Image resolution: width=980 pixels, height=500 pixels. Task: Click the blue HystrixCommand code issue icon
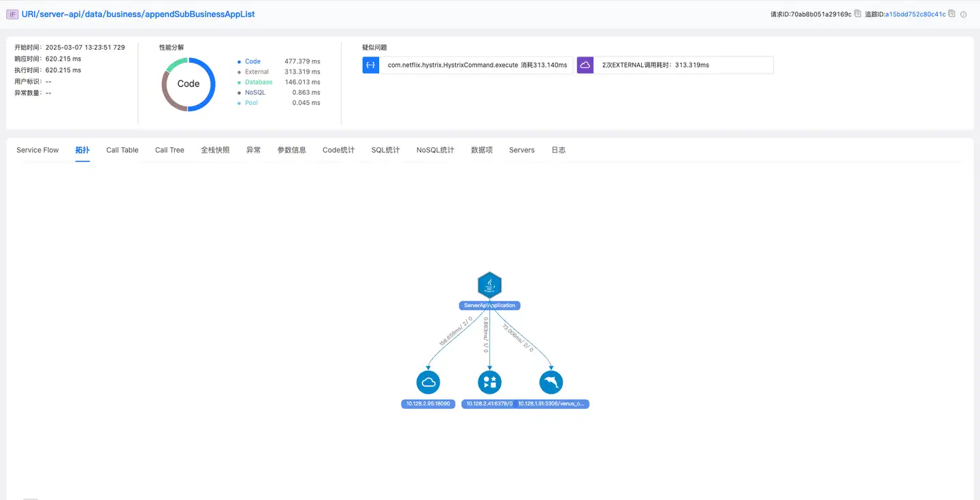tap(371, 65)
